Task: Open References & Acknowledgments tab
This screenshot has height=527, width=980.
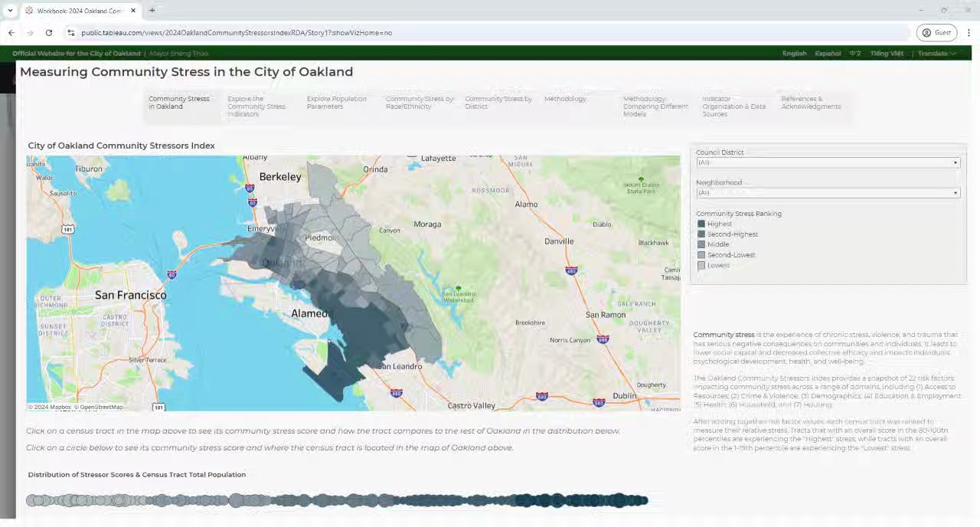Action: (815, 106)
